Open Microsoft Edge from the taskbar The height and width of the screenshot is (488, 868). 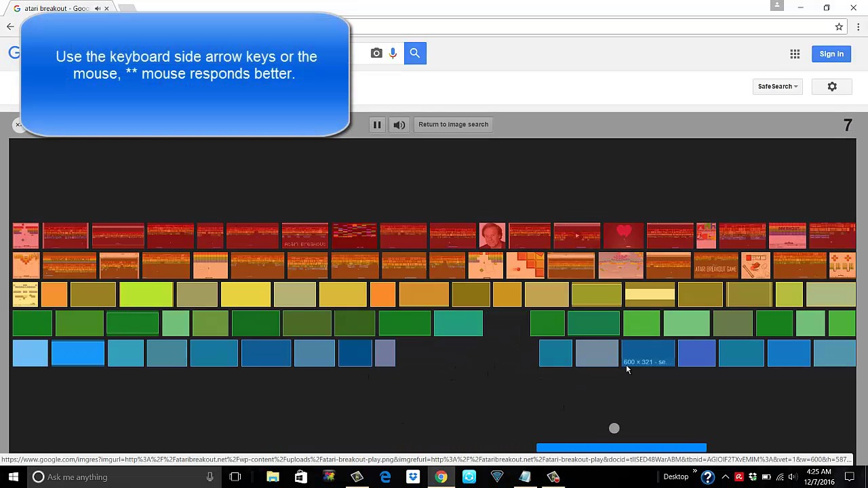click(385, 477)
